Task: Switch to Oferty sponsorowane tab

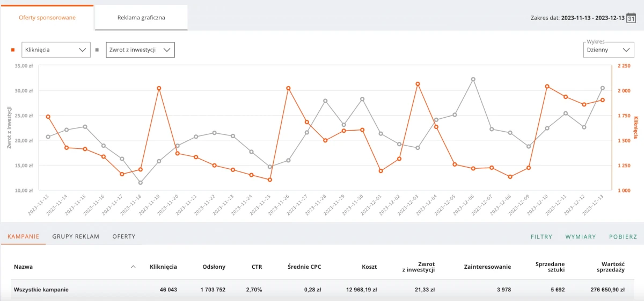Action: 47,18
